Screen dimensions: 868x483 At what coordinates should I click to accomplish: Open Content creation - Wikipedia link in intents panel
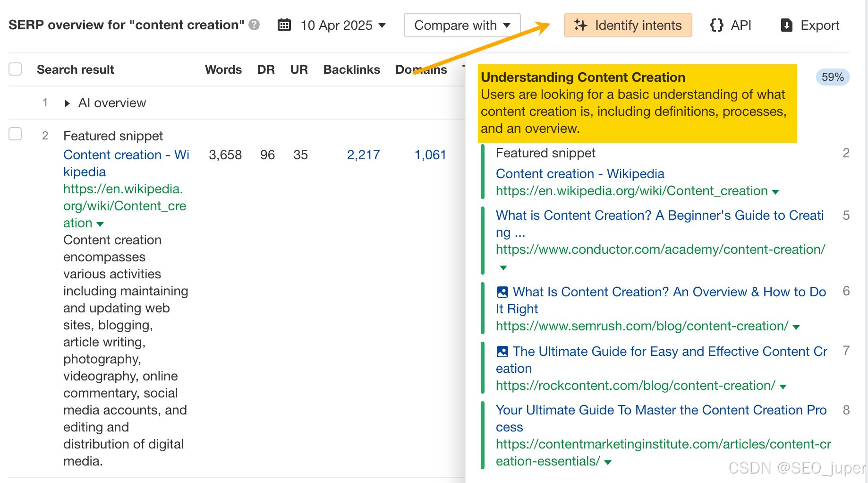click(580, 173)
